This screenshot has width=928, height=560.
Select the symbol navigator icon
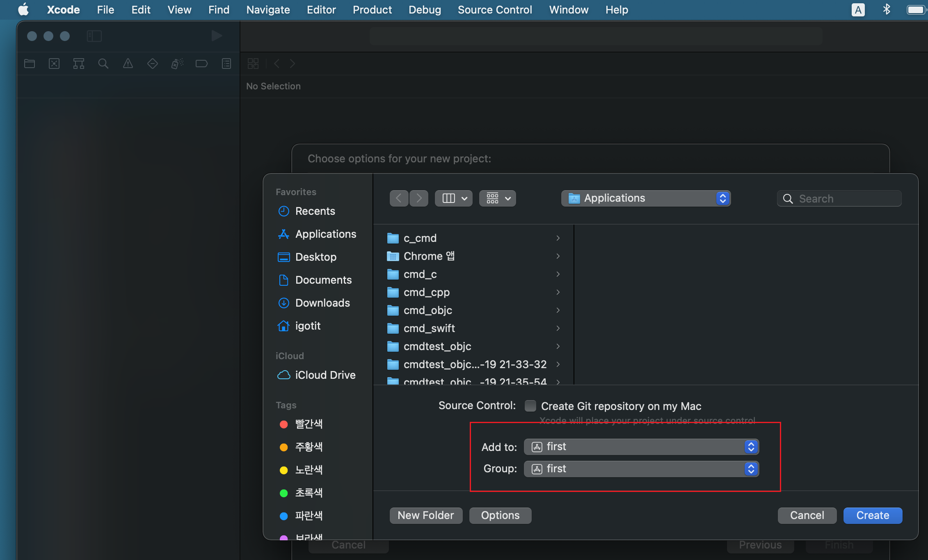click(x=79, y=64)
